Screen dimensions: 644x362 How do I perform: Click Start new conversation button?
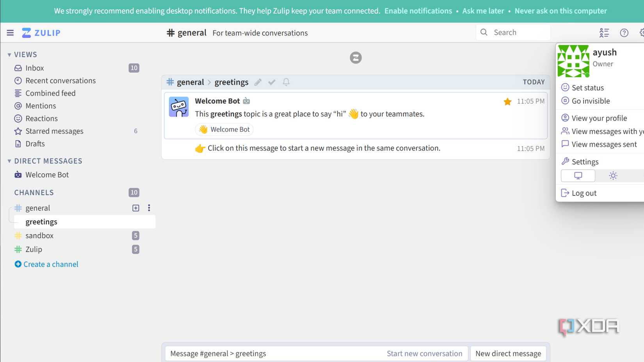[x=424, y=353]
